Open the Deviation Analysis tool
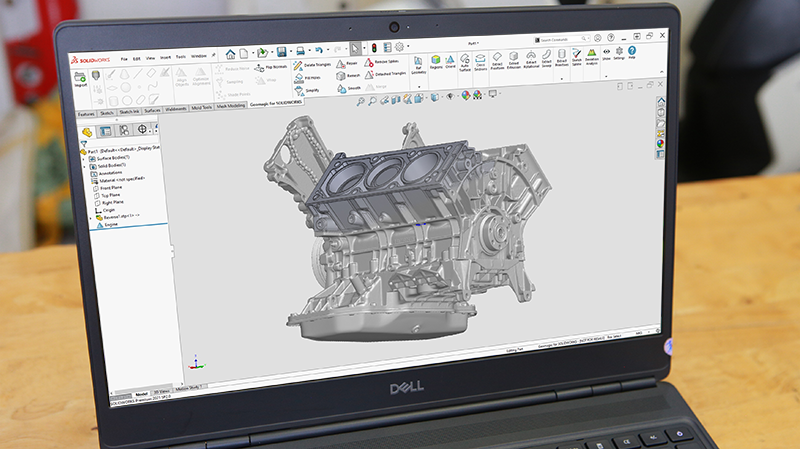Image resolution: width=800 pixels, height=449 pixels. (591, 56)
